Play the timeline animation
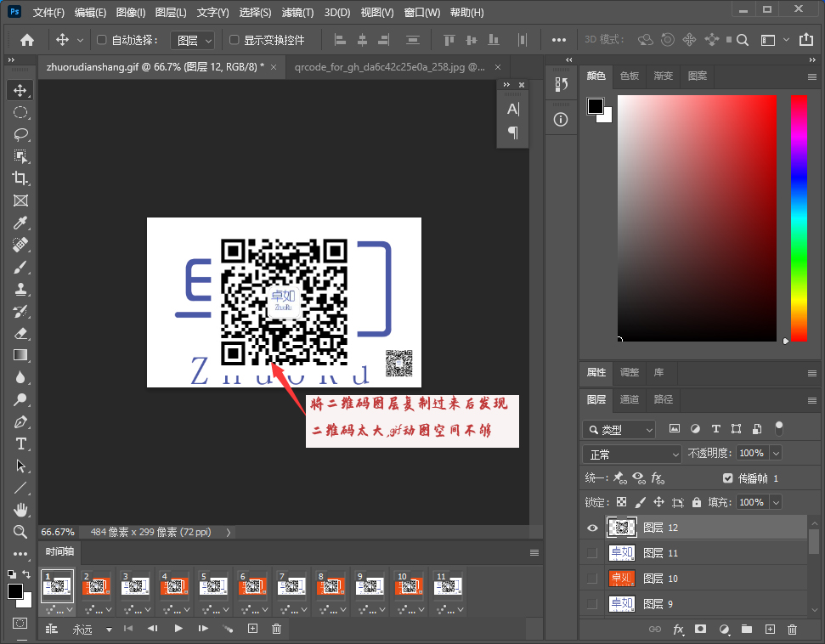Image resolution: width=825 pixels, height=644 pixels. [178, 629]
